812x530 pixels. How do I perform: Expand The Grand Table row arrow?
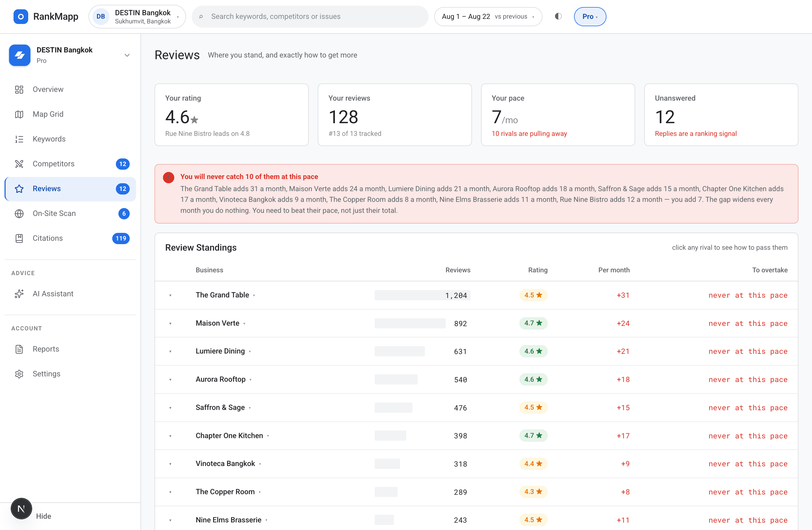coord(170,295)
